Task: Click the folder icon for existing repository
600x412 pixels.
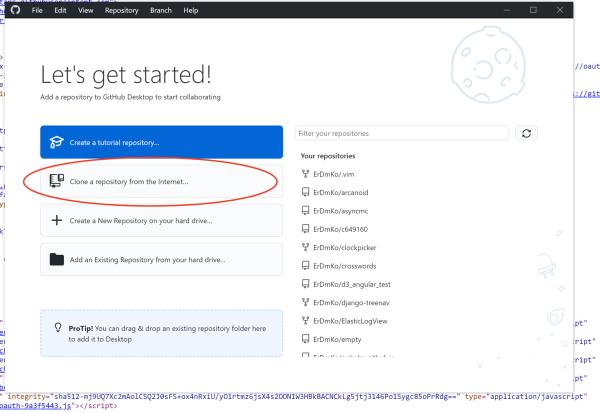Action: click(57, 259)
